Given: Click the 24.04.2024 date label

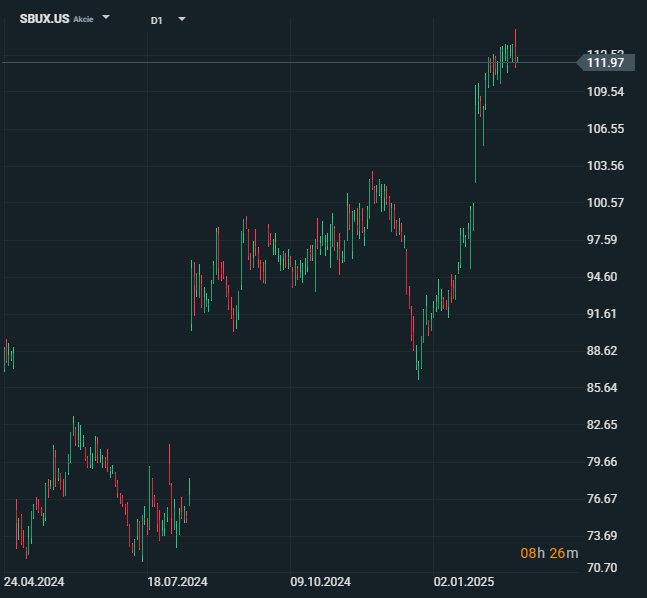Looking at the screenshot, I should (34, 581).
